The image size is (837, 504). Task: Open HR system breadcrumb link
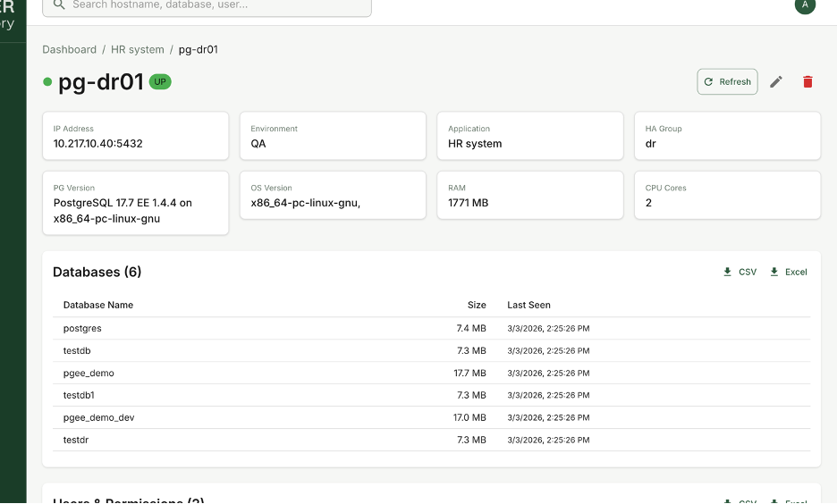[x=138, y=50]
